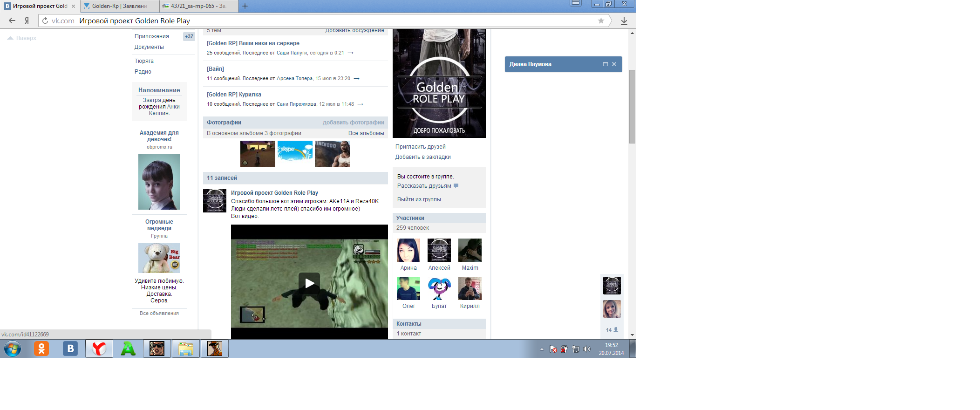Viewport: 980px width, 410px height.
Task: Open the [Вайп] discussion topic
Action: point(215,69)
